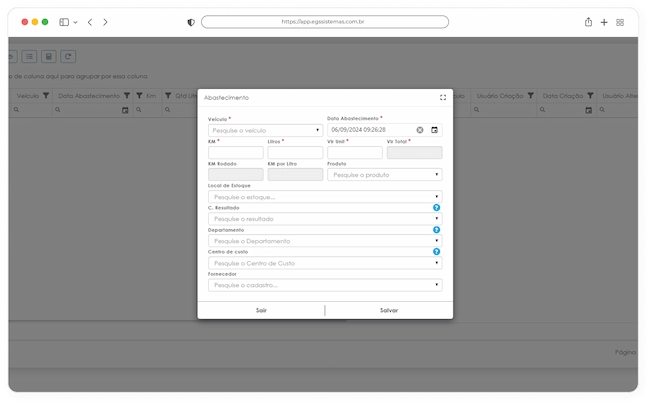Filter the Veículo column
This screenshot has width=650, height=404.
(x=46, y=96)
